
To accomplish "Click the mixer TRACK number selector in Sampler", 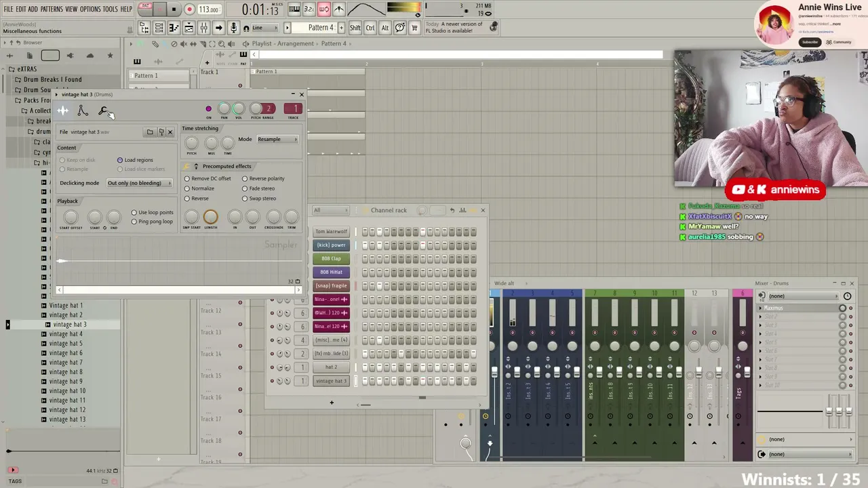I will click(x=293, y=108).
